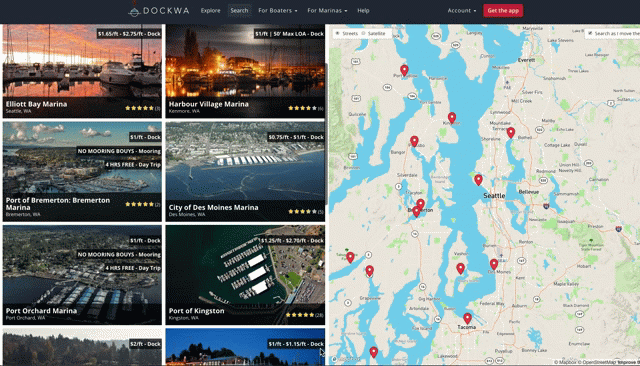This screenshot has width=640, height=366.
Task: Toggle Search as I move the map checkbox
Action: tap(590, 33)
